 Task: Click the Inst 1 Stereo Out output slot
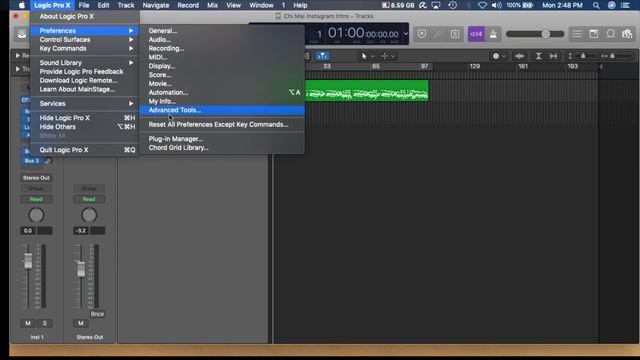tap(36, 178)
